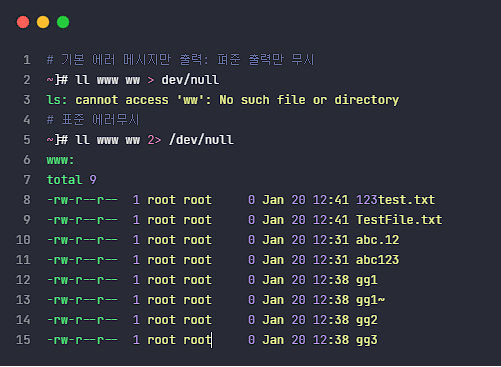Click the 'www:' directory heading line

click(60, 160)
